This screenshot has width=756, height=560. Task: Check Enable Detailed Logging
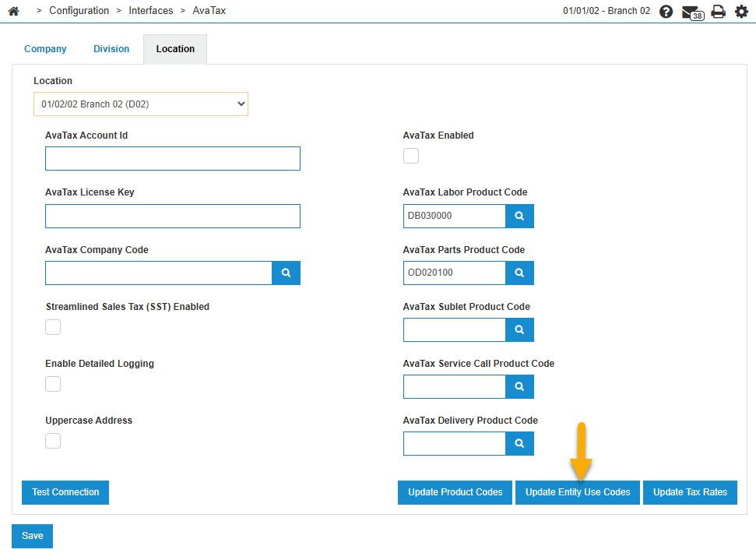(53, 384)
